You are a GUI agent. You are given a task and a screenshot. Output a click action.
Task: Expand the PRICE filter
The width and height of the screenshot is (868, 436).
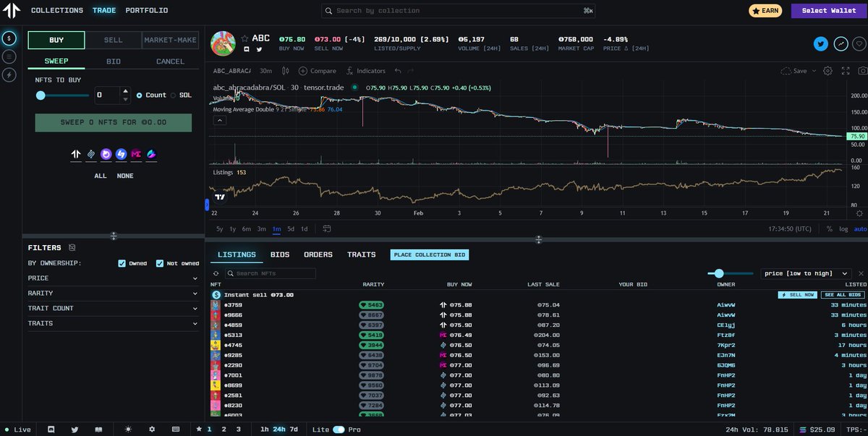[x=113, y=278]
